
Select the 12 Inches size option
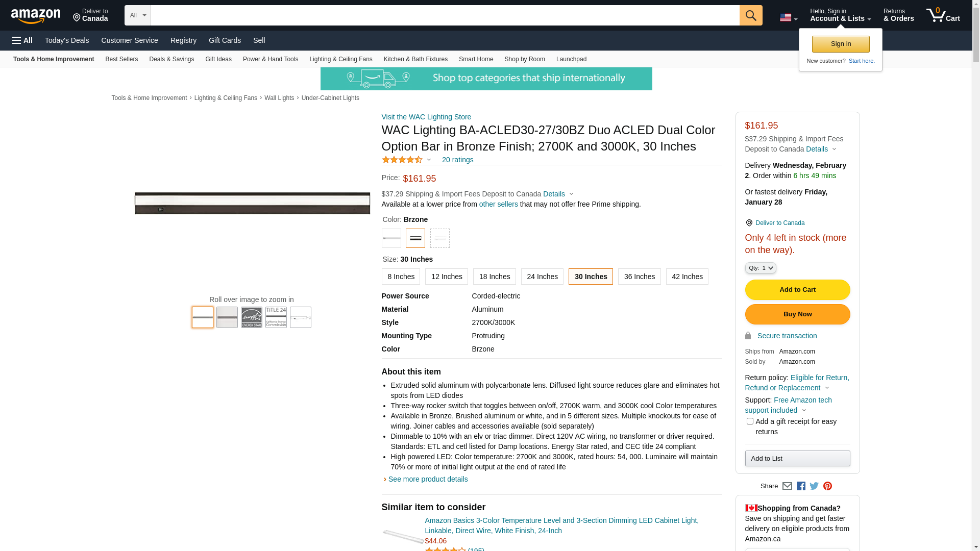pyautogui.click(x=446, y=277)
